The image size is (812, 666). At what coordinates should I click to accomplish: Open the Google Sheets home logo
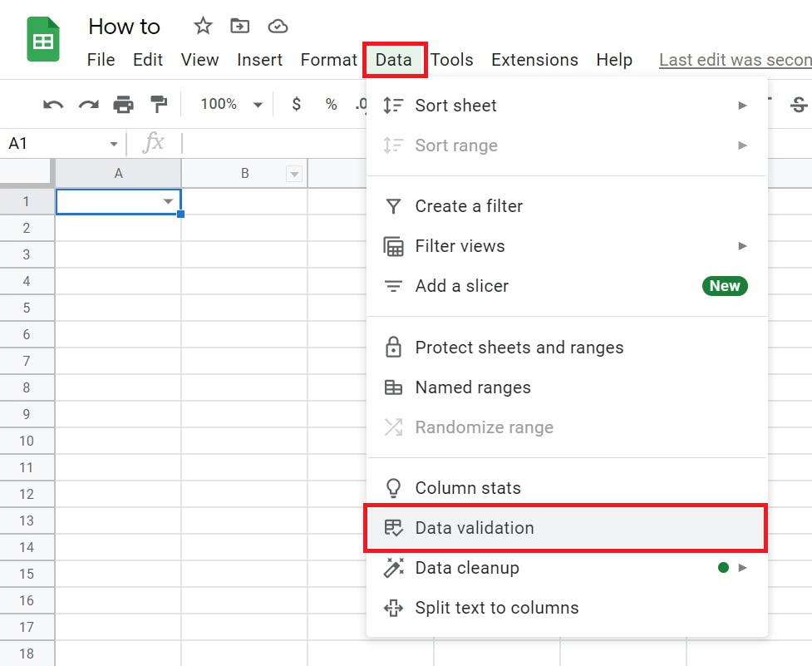(x=43, y=40)
